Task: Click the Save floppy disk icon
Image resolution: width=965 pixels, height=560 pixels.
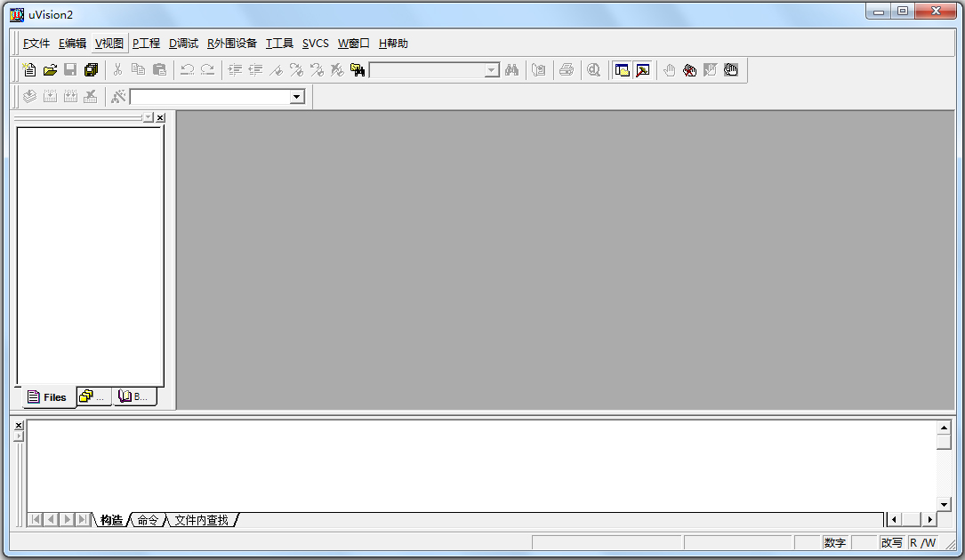Action: [70, 70]
